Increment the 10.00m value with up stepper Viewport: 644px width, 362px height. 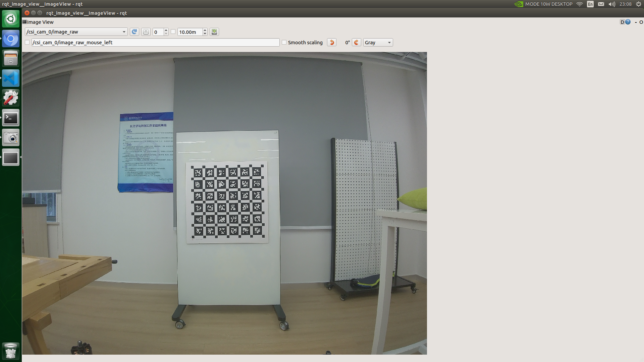pyautogui.click(x=205, y=30)
